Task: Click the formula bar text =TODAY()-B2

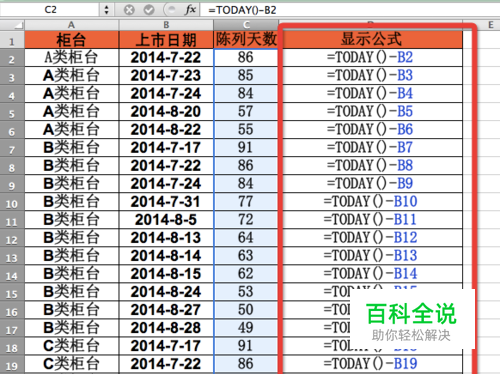Action: (x=242, y=10)
